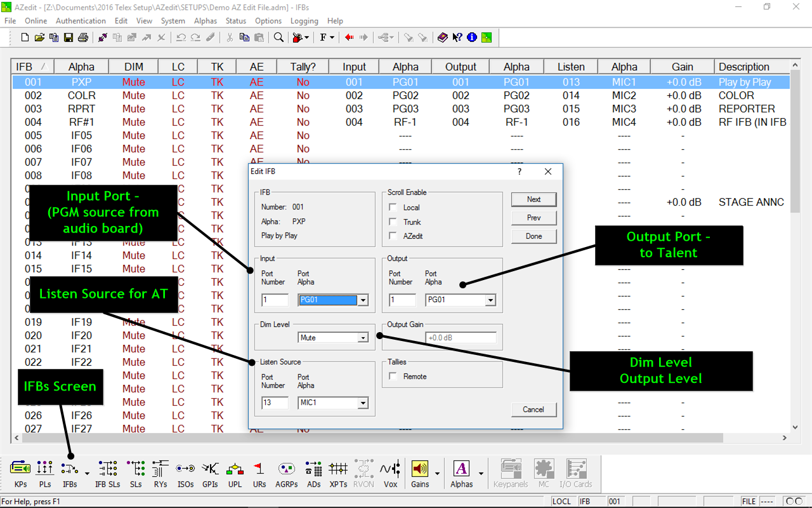Open the File menu
Screen dimensions: 812x508
(x=10, y=21)
